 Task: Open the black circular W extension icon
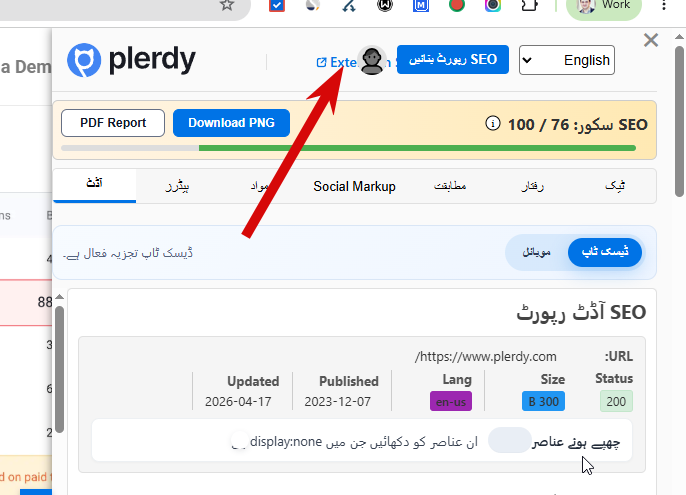pos(385,5)
